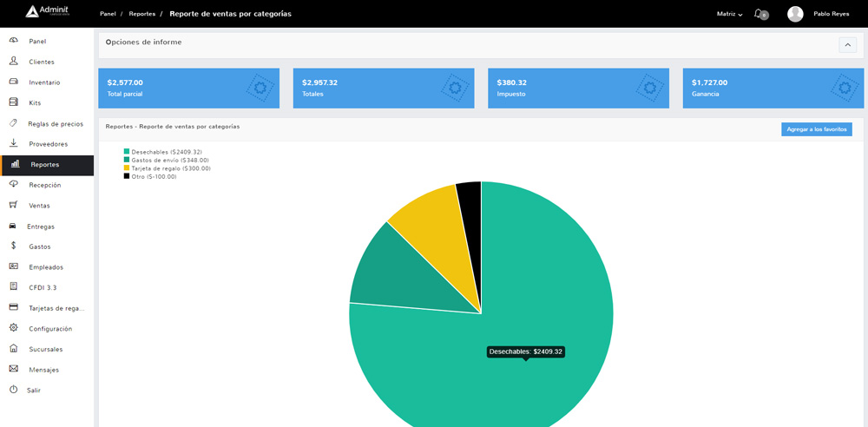Go to Empleados in the sidebar
868x427 pixels.
(x=46, y=266)
